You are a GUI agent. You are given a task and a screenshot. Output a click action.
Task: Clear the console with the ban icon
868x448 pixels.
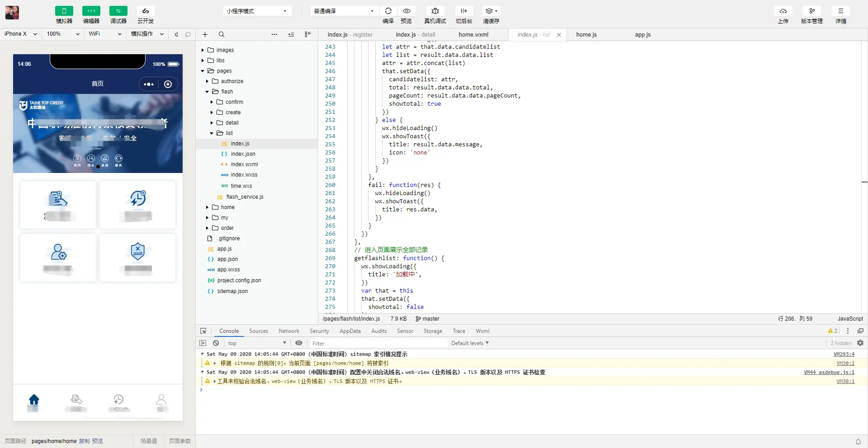pyautogui.click(x=216, y=343)
